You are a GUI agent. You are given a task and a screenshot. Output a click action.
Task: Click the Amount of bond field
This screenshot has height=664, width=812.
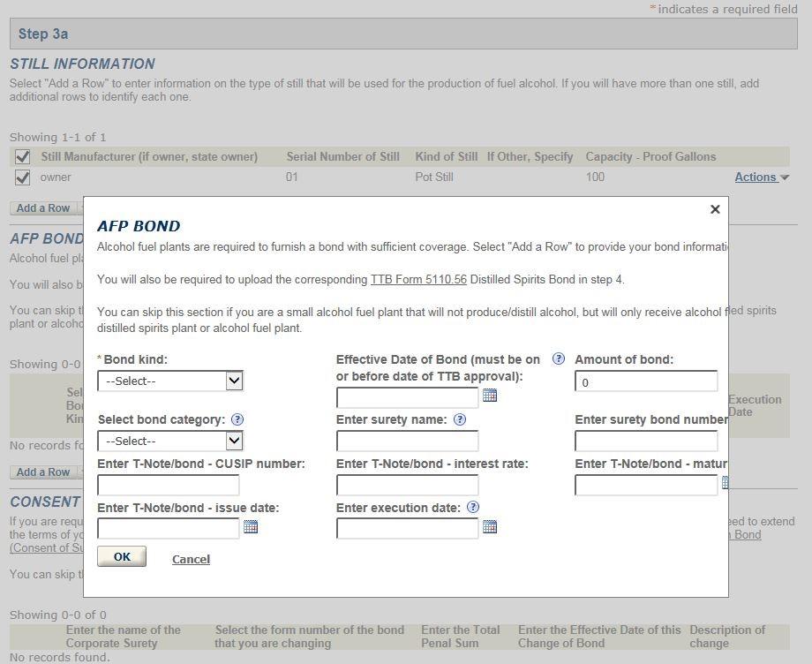click(x=646, y=381)
